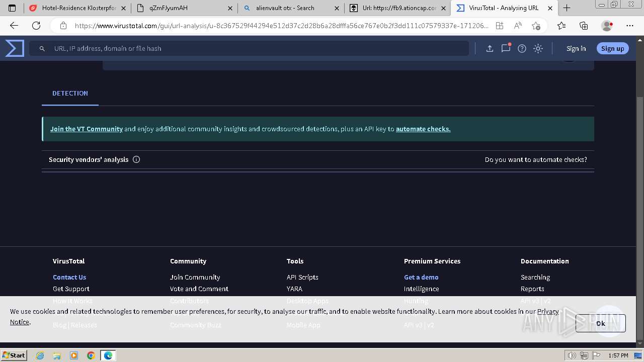The height and width of the screenshot is (362, 644).
Task: Click the VirusTotal logo icon
Action: click(x=15, y=48)
